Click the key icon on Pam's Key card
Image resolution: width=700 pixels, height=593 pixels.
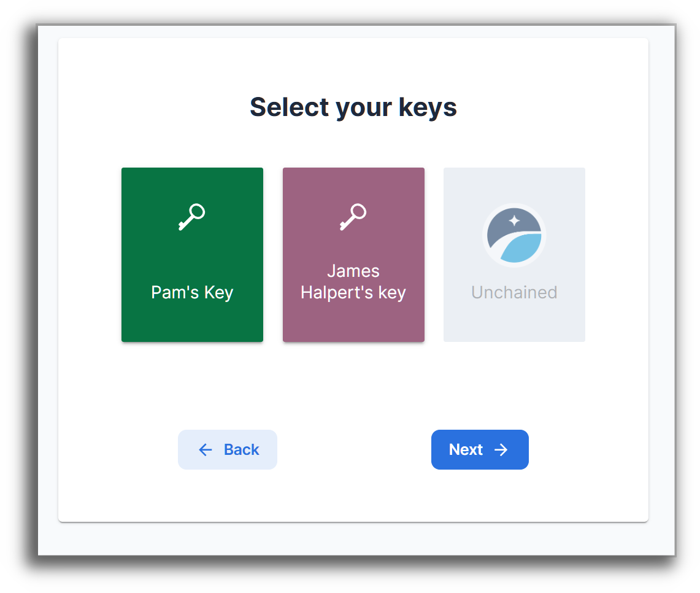tap(192, 215)
